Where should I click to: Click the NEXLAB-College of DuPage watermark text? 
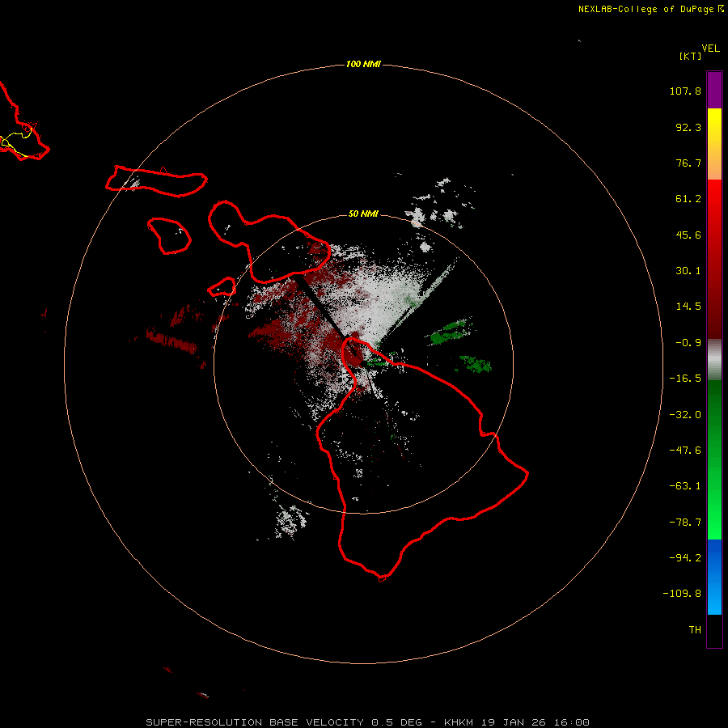coord(650,9)
